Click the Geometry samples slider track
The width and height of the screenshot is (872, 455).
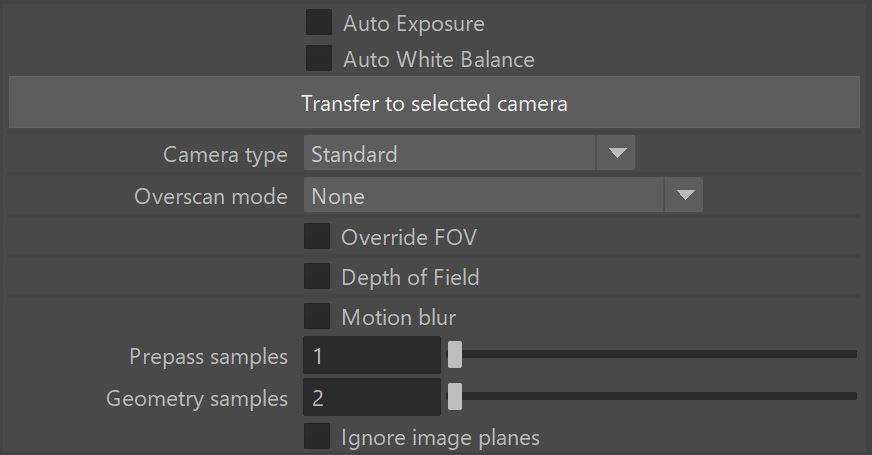pyautogui.click(x=652, y=396)
